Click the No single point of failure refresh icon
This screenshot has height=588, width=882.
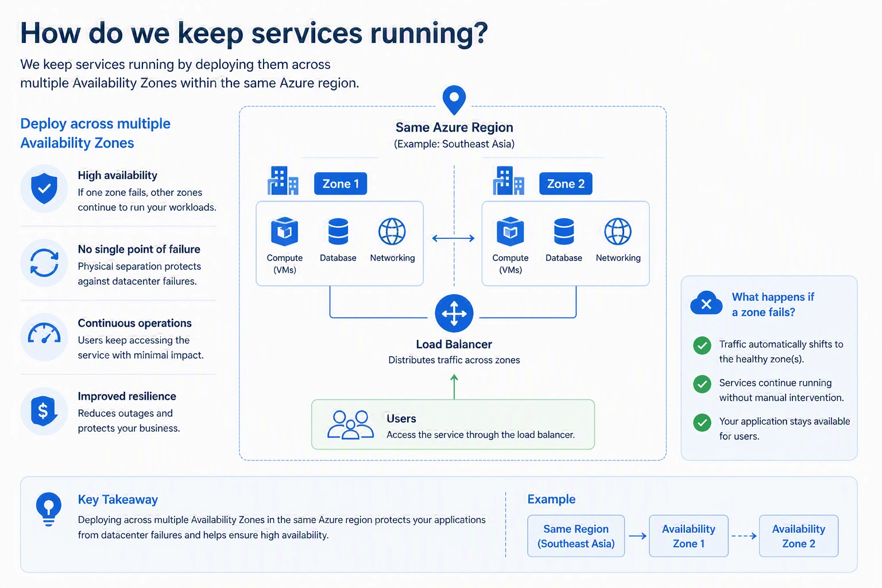(x=44, y=262)
